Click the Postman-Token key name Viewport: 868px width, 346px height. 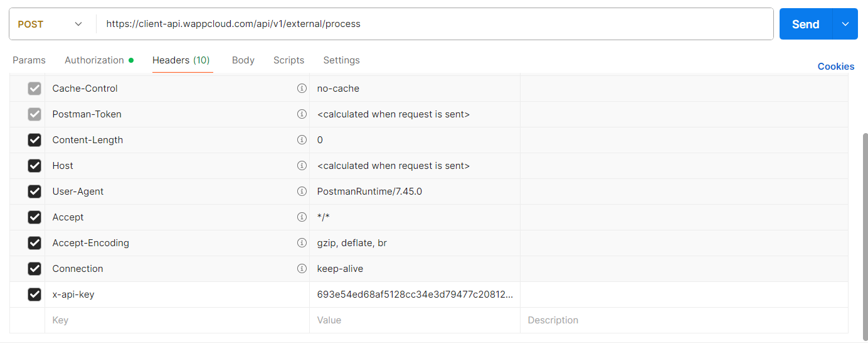click(87, 114)
